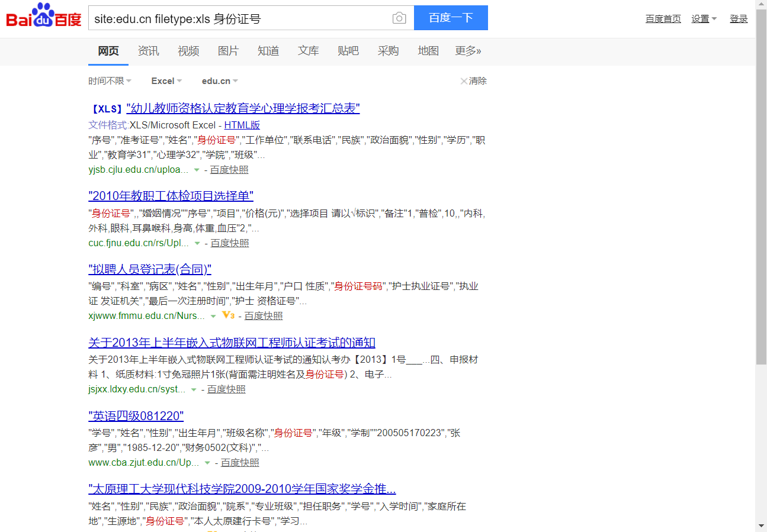Expand arrow next to www.cba.zjut.edu.cn URL
767x532 pixels.
click(207, 463)
